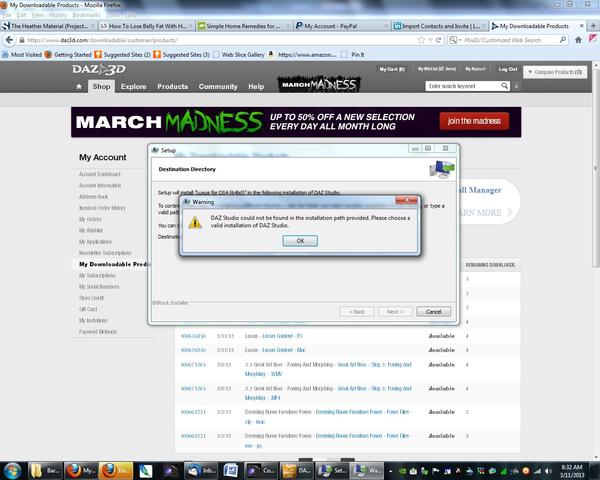Click the Luxus Content - Mac download link

(284, 350)
